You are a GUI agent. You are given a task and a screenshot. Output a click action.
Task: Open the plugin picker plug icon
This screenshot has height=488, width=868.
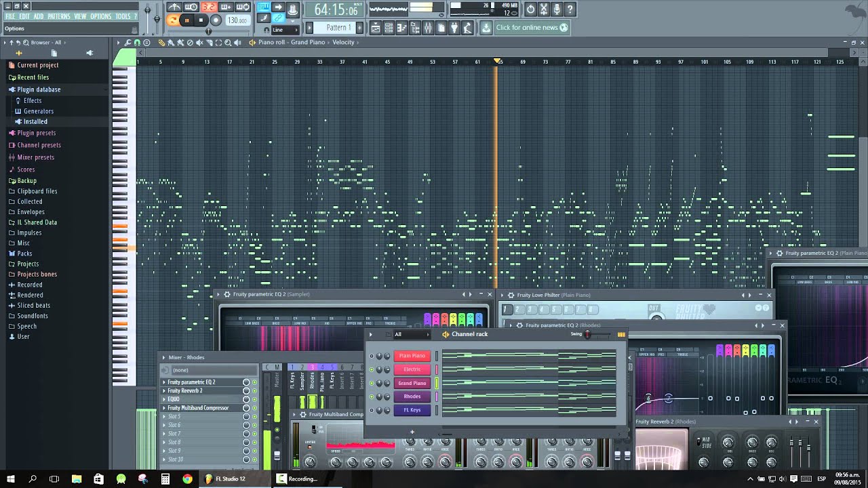[x=454, y=28]
